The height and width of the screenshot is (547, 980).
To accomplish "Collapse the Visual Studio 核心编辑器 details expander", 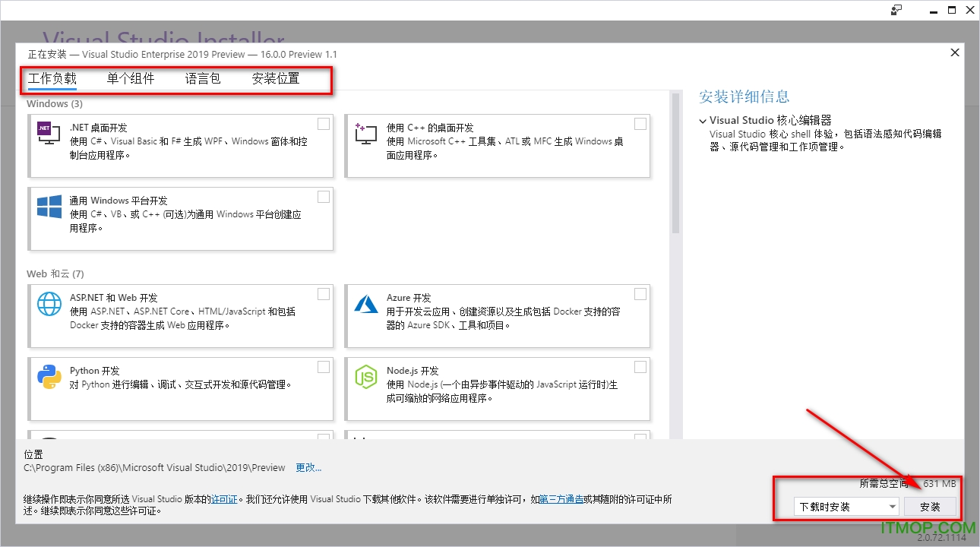I will pos(703,120).
